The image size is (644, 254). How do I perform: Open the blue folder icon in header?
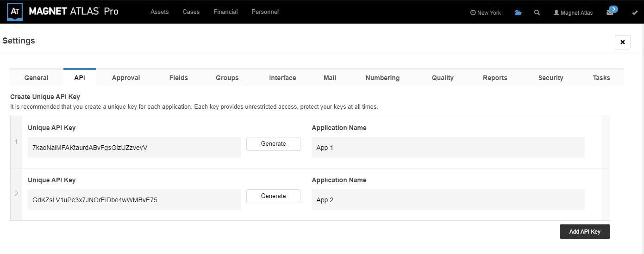[x=518, y=12]
